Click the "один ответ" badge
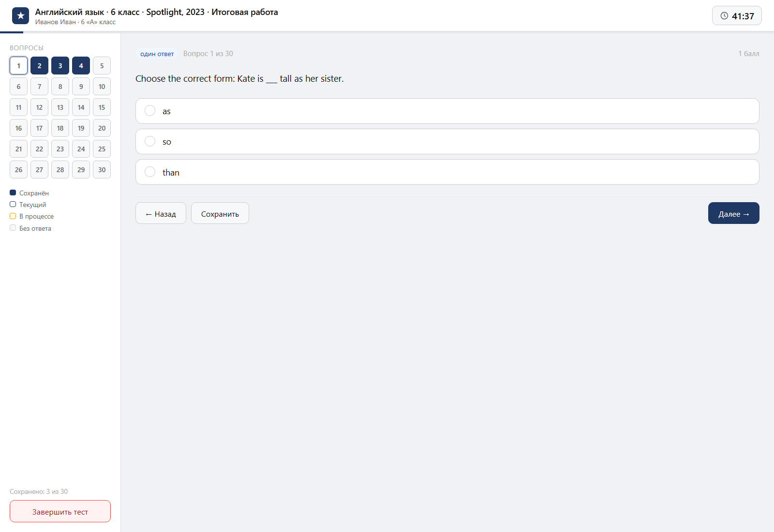This screenshot has height=532, width=774. point(157,54)
